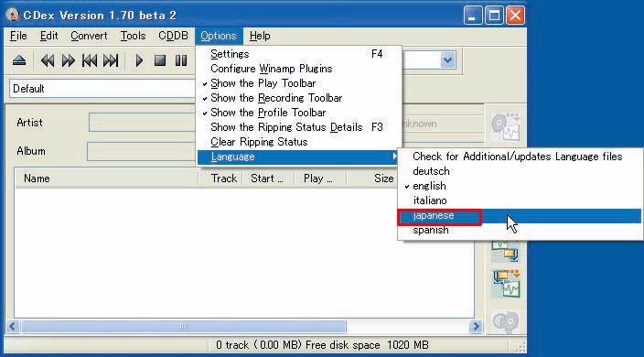The width and height of the screenshot is (644, 357).
Task: Open the Help menu
Action: point(260,36)
